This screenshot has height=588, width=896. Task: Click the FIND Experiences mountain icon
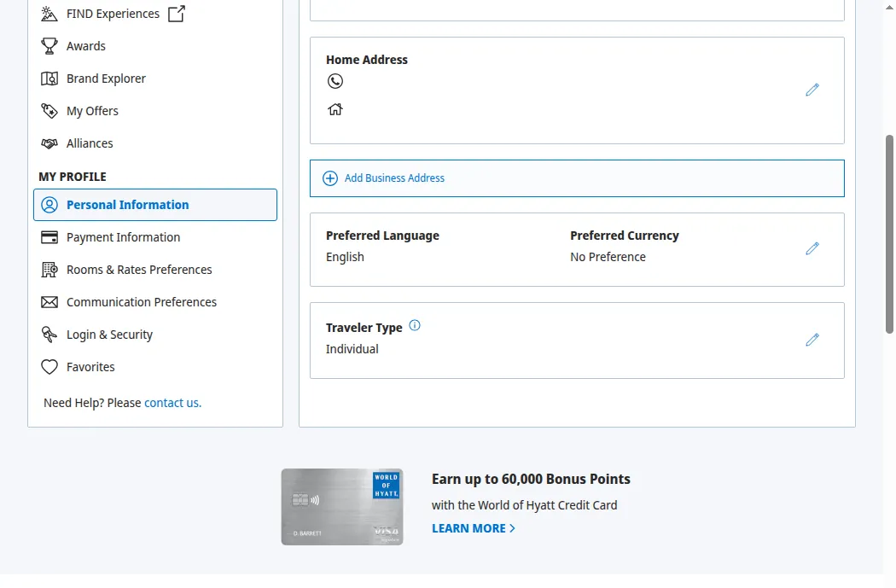point(49,14)
